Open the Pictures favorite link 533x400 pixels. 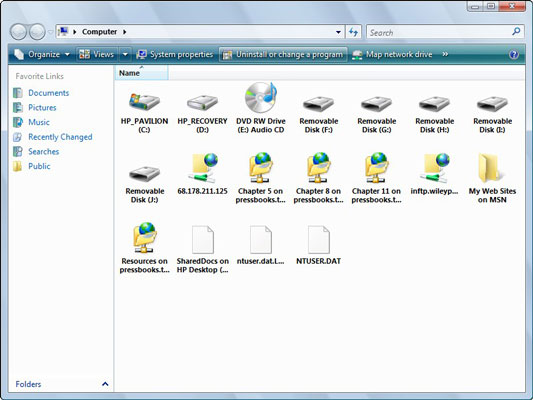(42, 107)
